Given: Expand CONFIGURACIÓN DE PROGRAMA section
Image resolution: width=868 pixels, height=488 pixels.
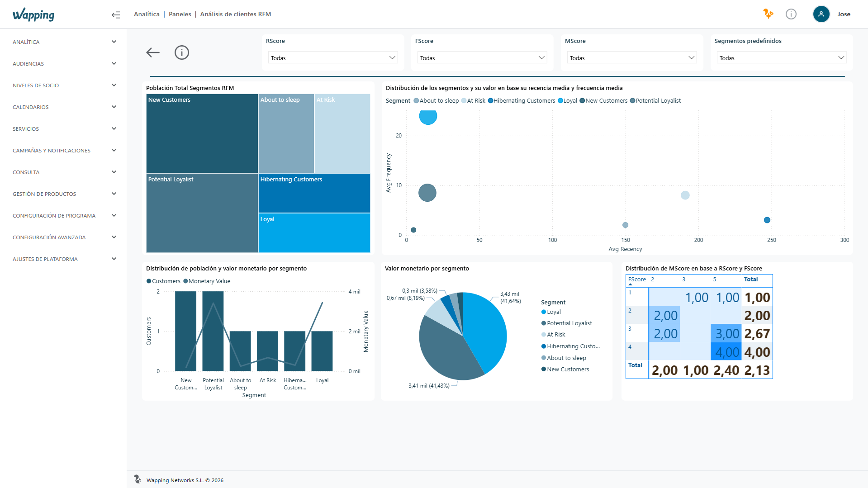Looking at the screenshot, I should click(x=63, y=216).
